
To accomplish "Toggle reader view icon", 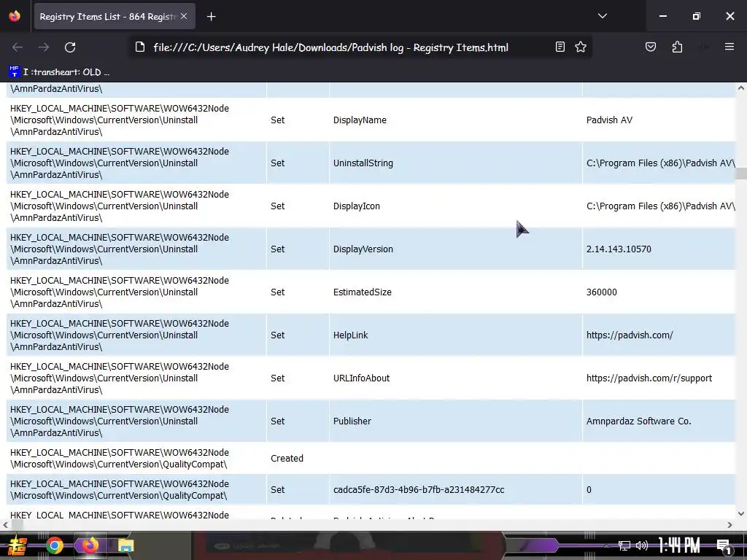I will click(560, 47).
